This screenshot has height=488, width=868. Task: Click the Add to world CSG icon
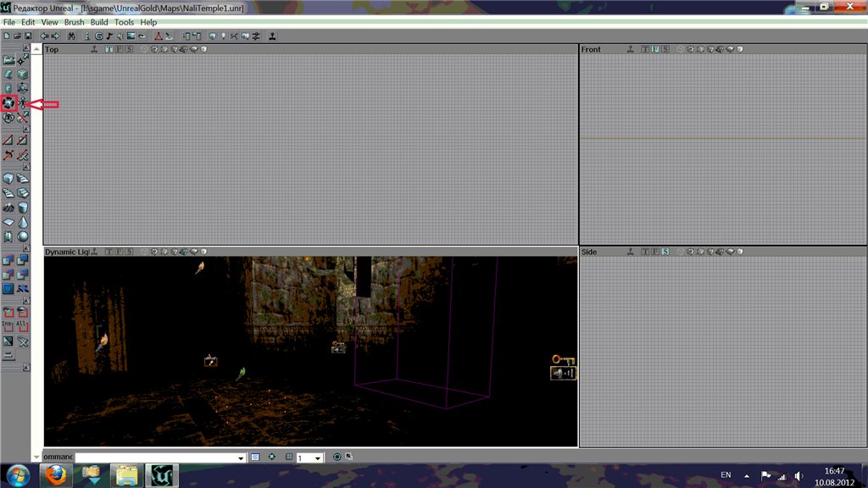(x=8, y=259)
